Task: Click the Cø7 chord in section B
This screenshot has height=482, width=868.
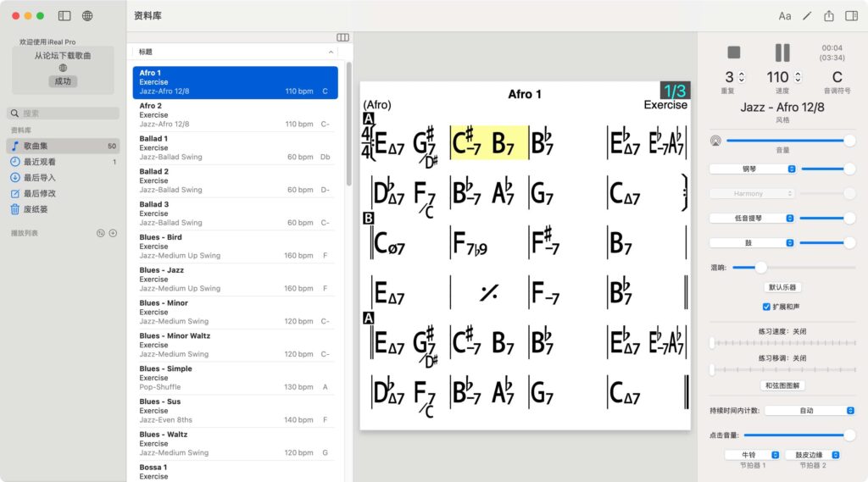Action: coord(389,242)
